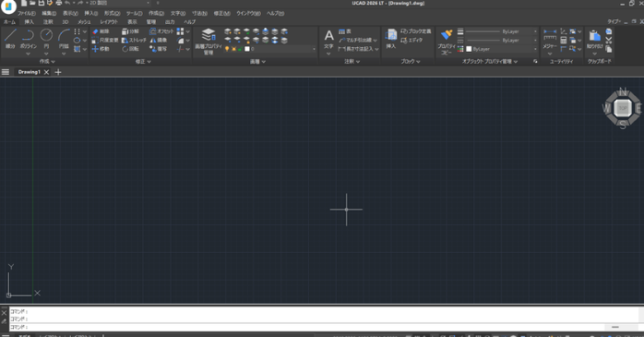Expand the Circle (円) dropdown arrow

click(46, 54)
